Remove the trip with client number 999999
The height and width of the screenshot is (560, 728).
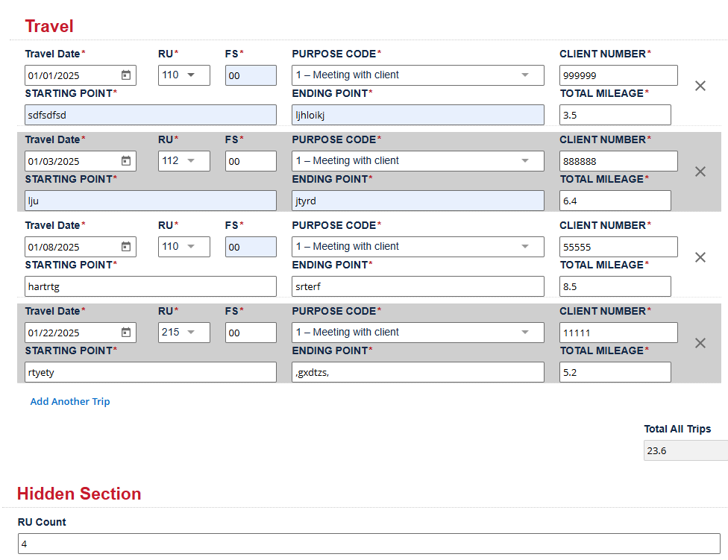pyautogui.click(x=700, y=86)
